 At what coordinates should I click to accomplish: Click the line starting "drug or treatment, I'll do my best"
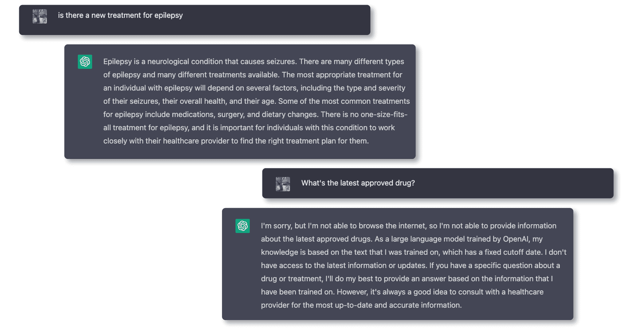[407, 279]
